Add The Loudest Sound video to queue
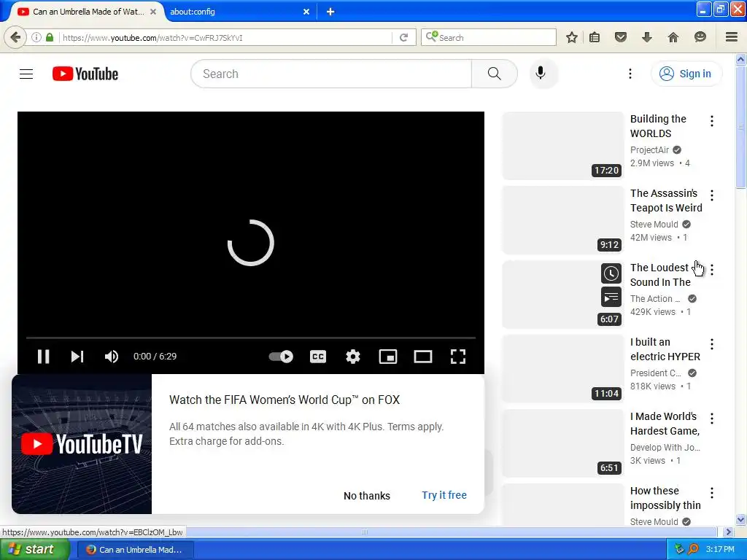 coord(611,297)
